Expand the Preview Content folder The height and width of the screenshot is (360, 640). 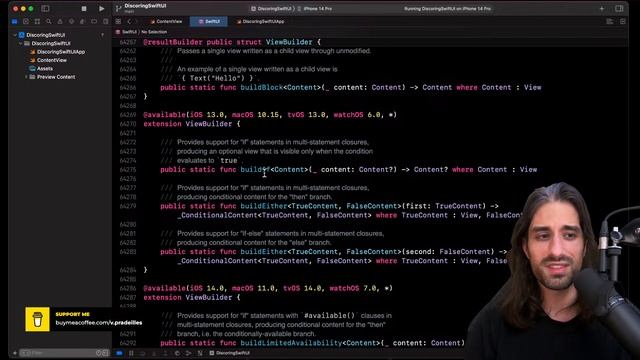[x=26, y=77]
